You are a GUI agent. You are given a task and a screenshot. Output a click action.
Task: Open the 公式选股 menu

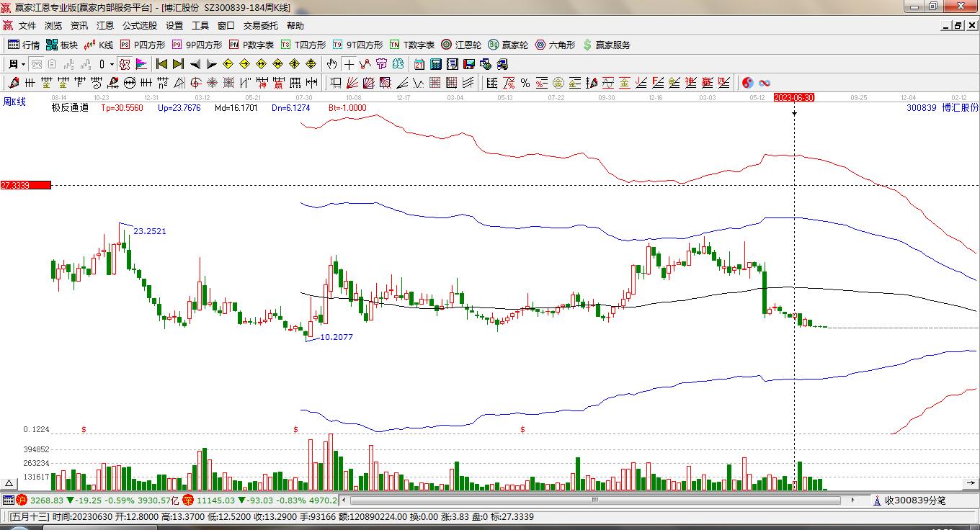[x=139, y=25]
